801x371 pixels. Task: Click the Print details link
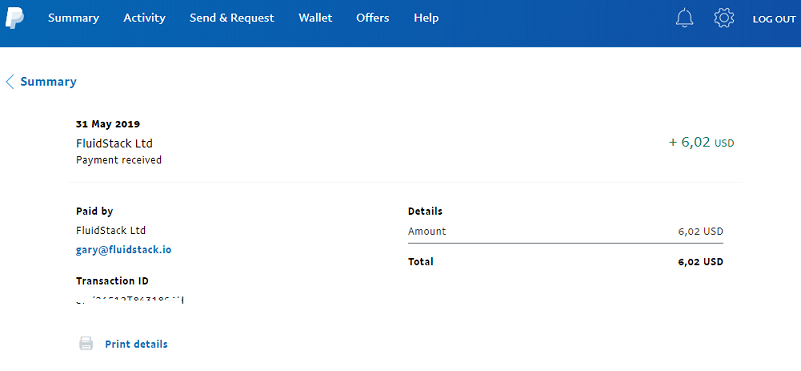pos(136,344)
